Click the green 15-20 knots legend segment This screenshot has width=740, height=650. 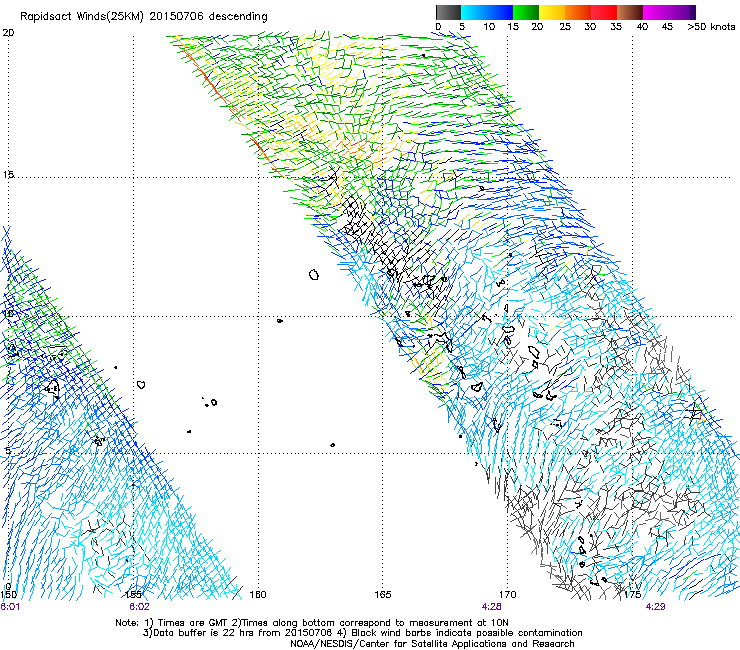pyautogui.click(x=526, y=12)
